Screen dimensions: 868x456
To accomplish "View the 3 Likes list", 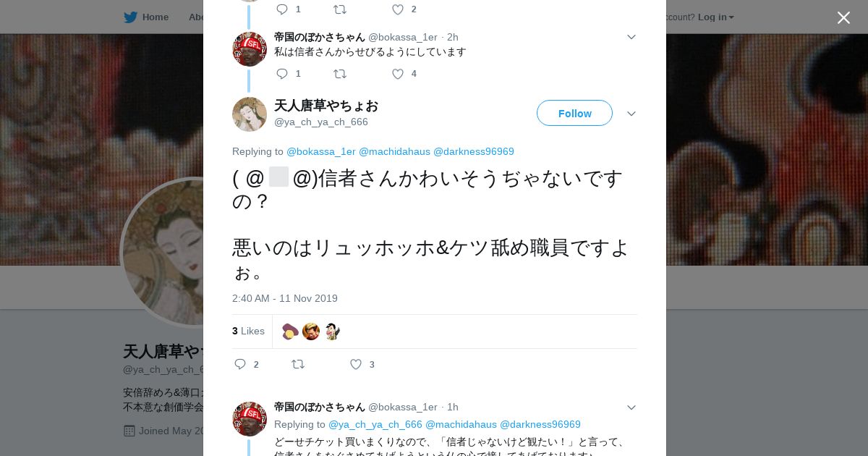I will [x=248, y=331].
